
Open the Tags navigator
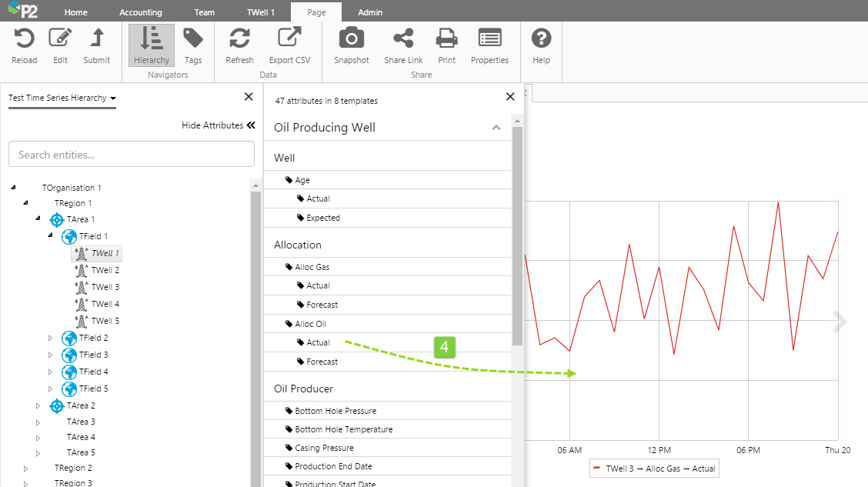click(193, 39)
